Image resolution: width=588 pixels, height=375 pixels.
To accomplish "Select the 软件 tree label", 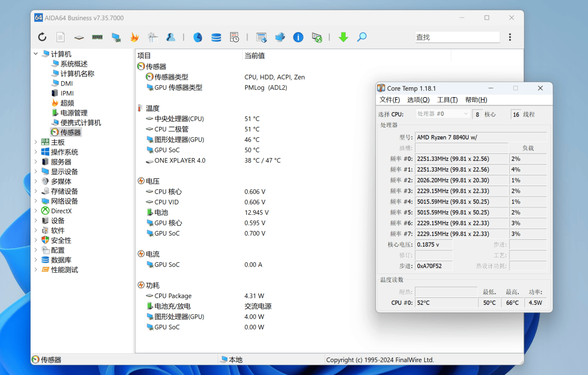I will pos(58,230).
